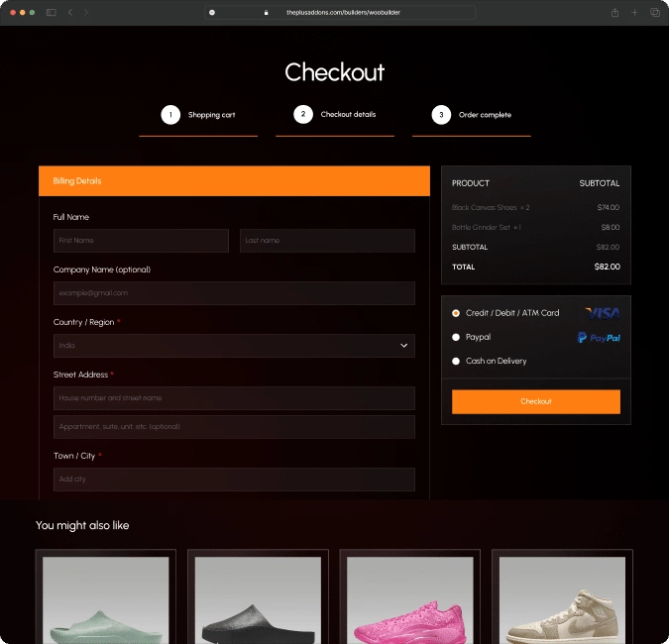Click the PayPal logo
669x644 pixels.
click(599, 338)
